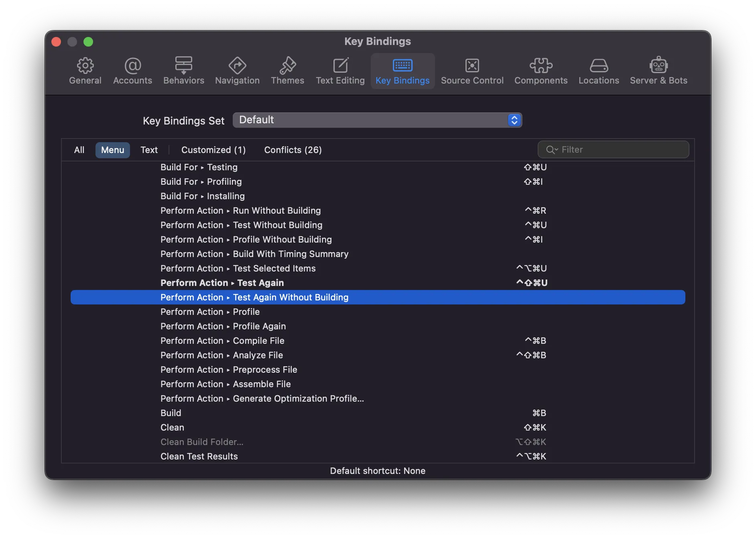This screenshot has height=539, width=756.
Task: Click the ⇧⌘K shortcut for Clean
Action: (535, 427)
